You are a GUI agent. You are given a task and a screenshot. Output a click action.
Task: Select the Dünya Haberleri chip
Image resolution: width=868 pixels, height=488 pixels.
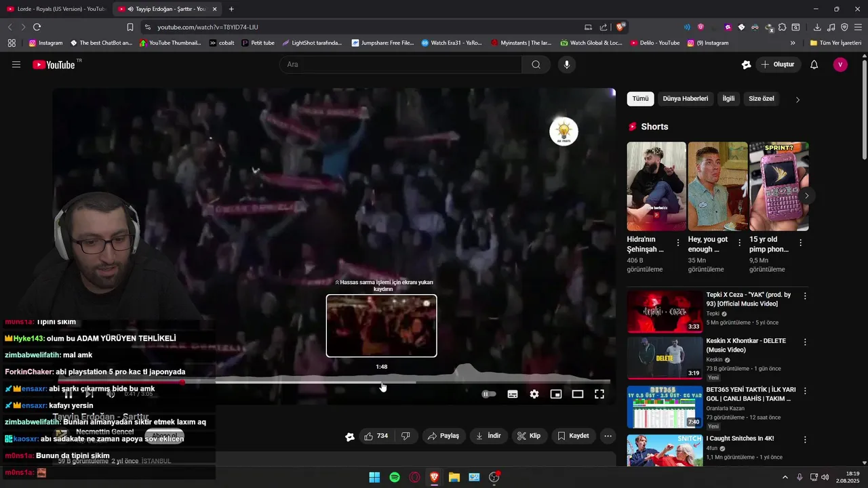tap(685, 99)
